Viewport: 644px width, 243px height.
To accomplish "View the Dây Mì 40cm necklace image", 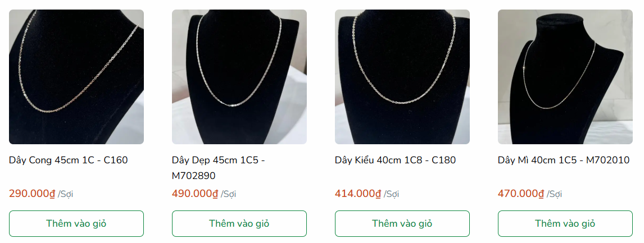I will tap(565, 77).
